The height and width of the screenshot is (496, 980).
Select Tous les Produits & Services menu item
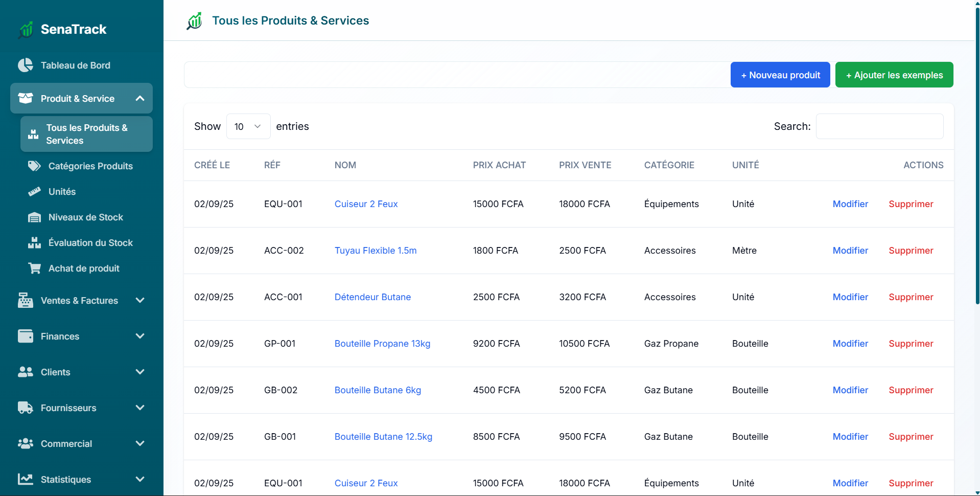tap(86, 134)
